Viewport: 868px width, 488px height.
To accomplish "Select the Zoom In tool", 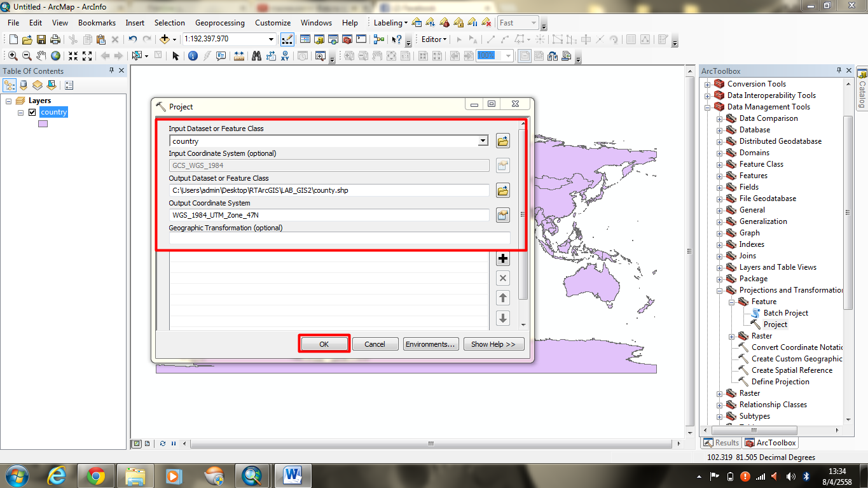I will pos(13,56).
